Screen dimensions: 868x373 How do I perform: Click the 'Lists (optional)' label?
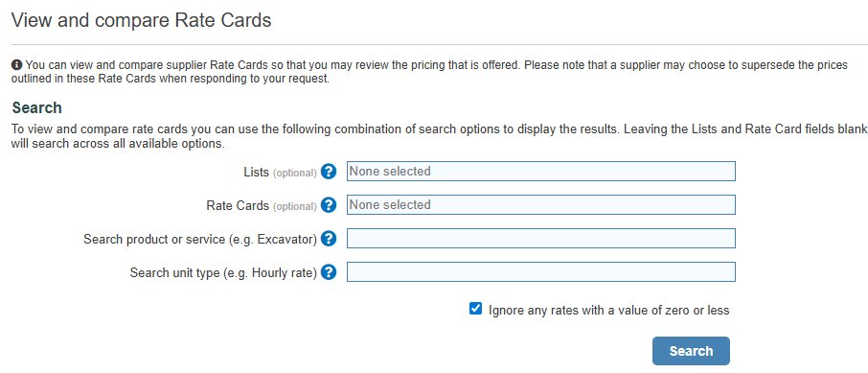pyautogui.click(x=280, y=173)
